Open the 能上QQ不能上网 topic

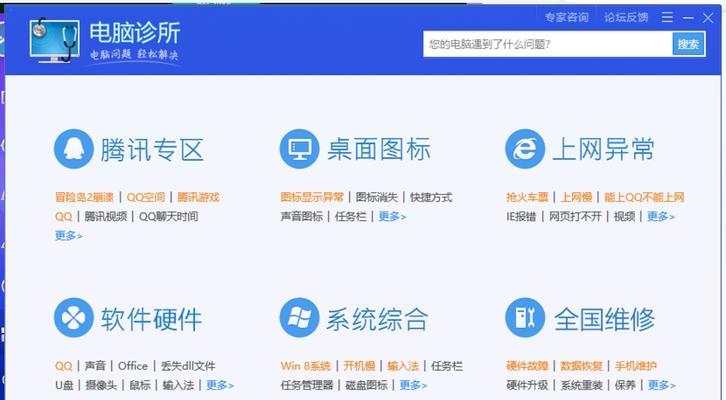point(644,197)
